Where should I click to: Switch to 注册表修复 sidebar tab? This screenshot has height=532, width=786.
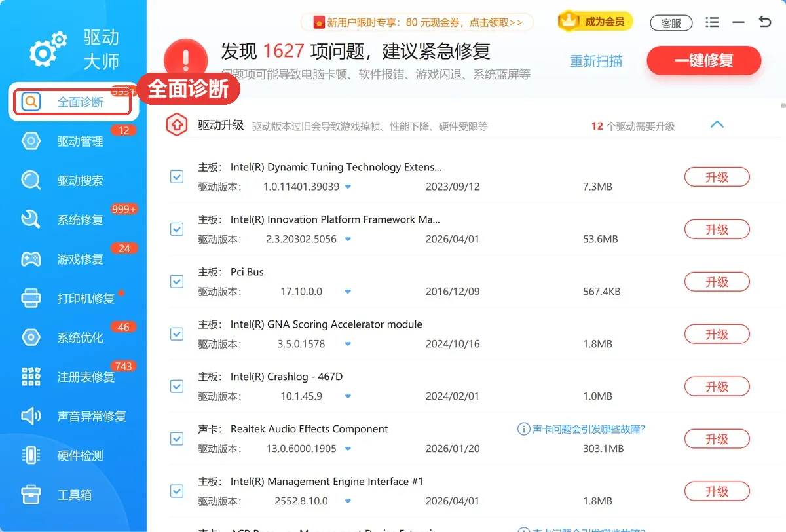pyautogui.click(x=73, y=377)
